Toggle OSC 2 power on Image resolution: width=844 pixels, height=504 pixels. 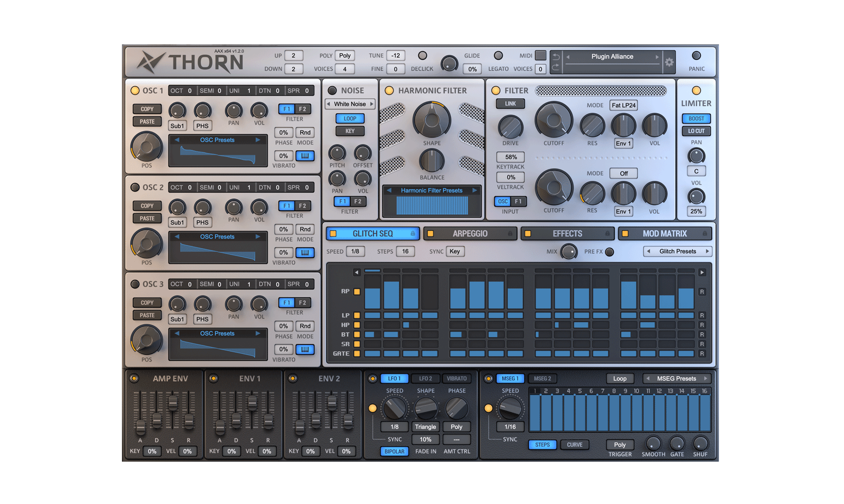click(135, 187)
